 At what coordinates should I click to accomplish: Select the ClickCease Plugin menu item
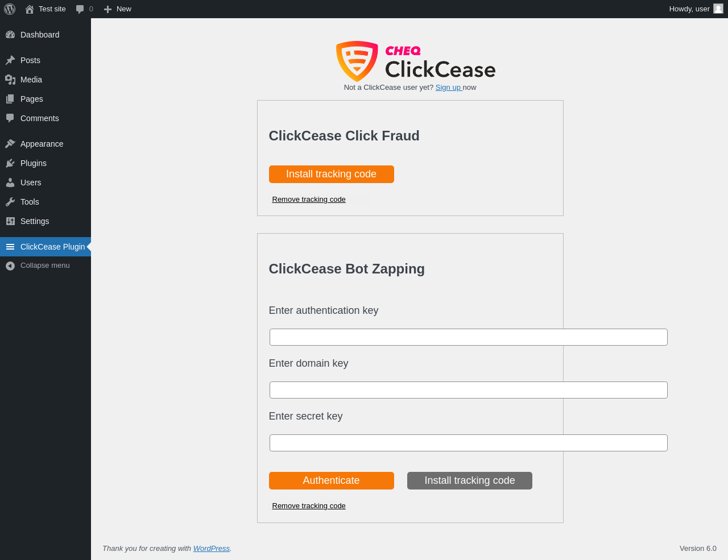tap(45, 247)
